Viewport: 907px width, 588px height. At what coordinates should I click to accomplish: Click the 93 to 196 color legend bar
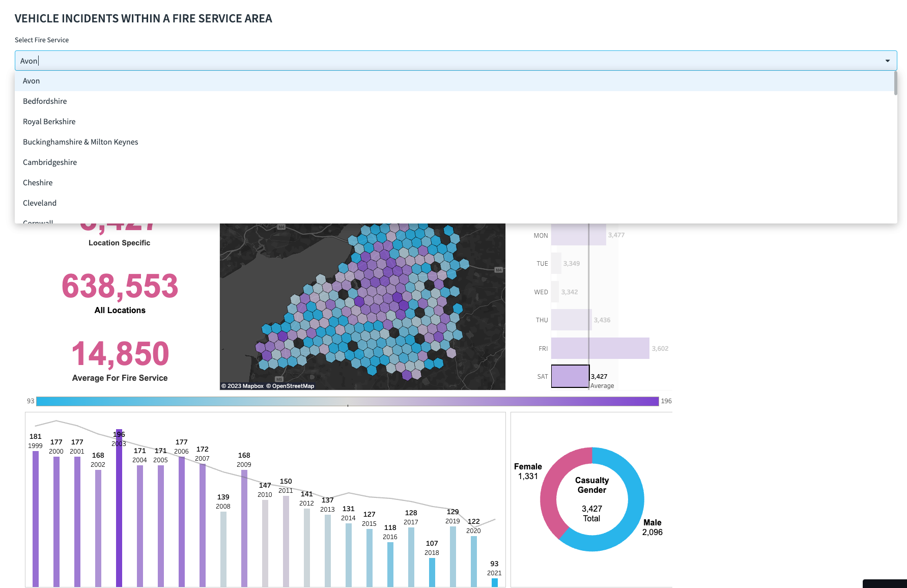click(347, 401)
